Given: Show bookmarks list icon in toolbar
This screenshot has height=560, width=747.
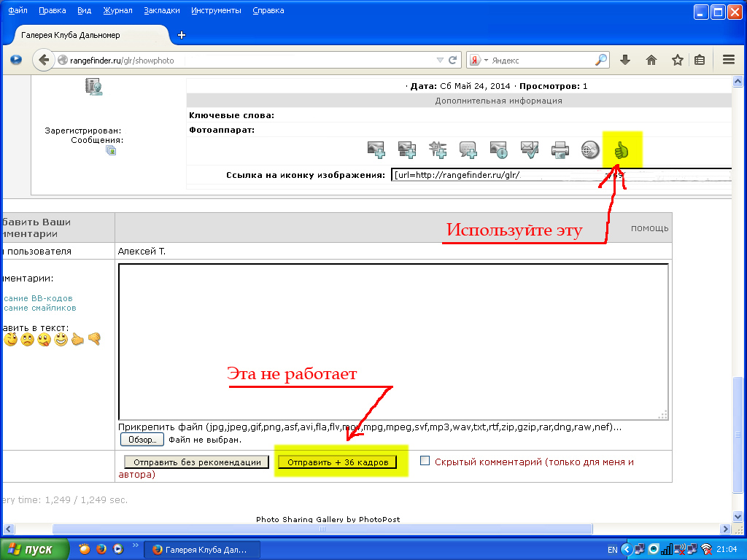Looking at the screenshot, I should tap(700, 60).
